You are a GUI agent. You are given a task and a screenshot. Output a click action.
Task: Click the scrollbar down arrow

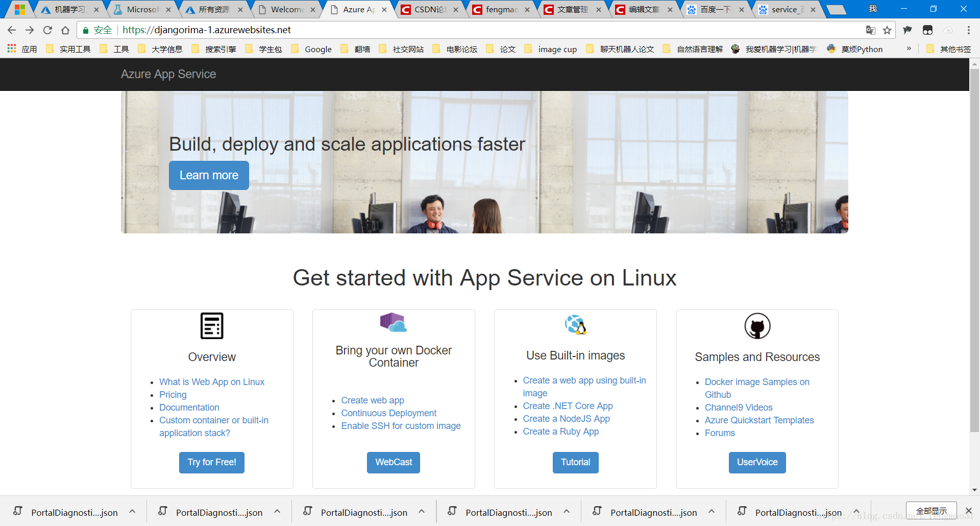pyautogui.click(x=974, y=490)
